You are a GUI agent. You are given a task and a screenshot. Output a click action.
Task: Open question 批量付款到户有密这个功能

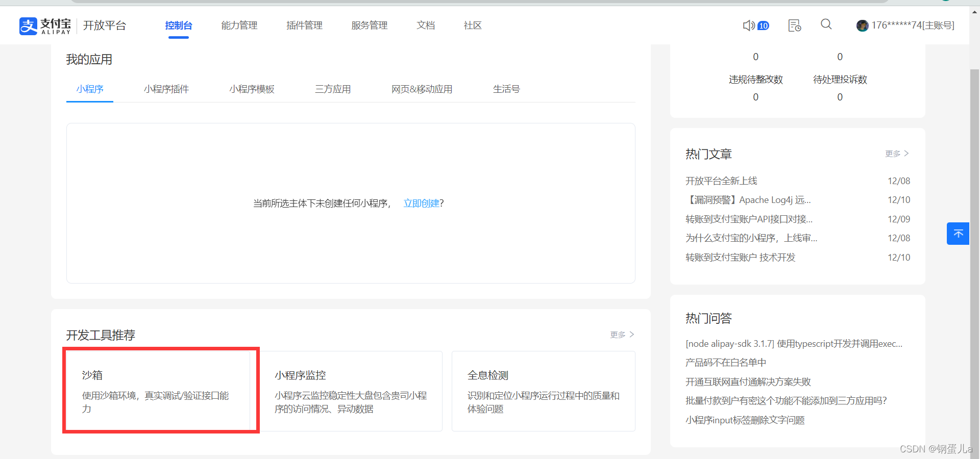click(786, 401)
